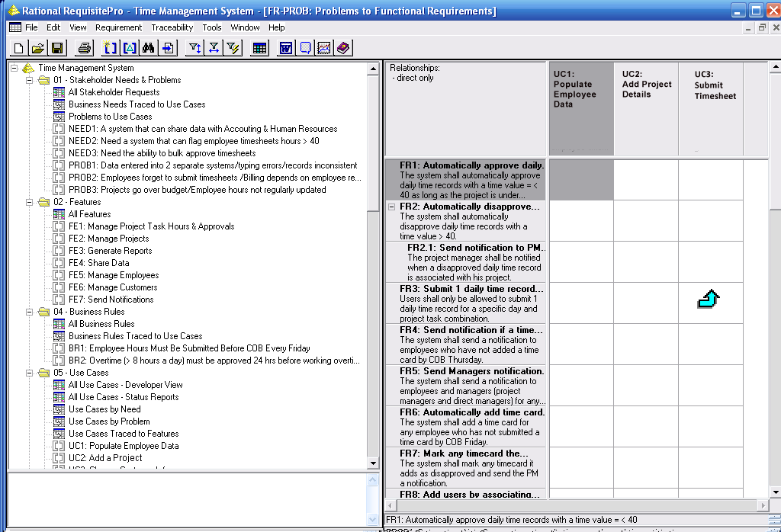Select PROB1 data entered into 2 systems
This screenshot has width=781, height=532.
[213, 165]
